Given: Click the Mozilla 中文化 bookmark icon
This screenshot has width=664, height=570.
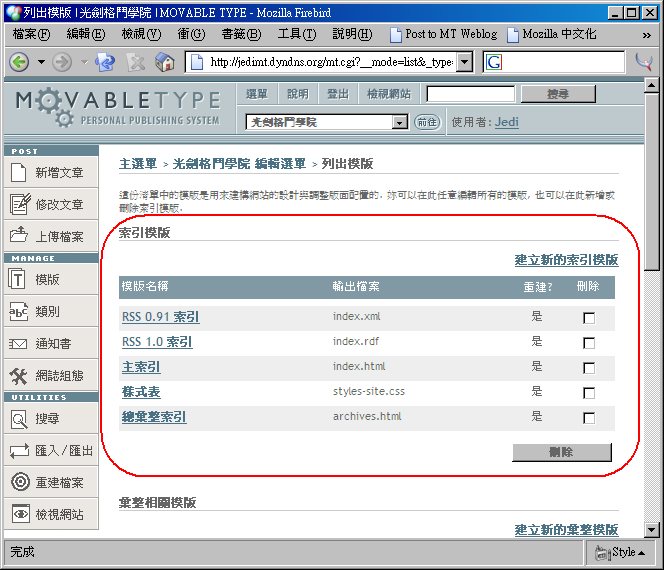Looking at the screenshot, I should pos(513,35).
